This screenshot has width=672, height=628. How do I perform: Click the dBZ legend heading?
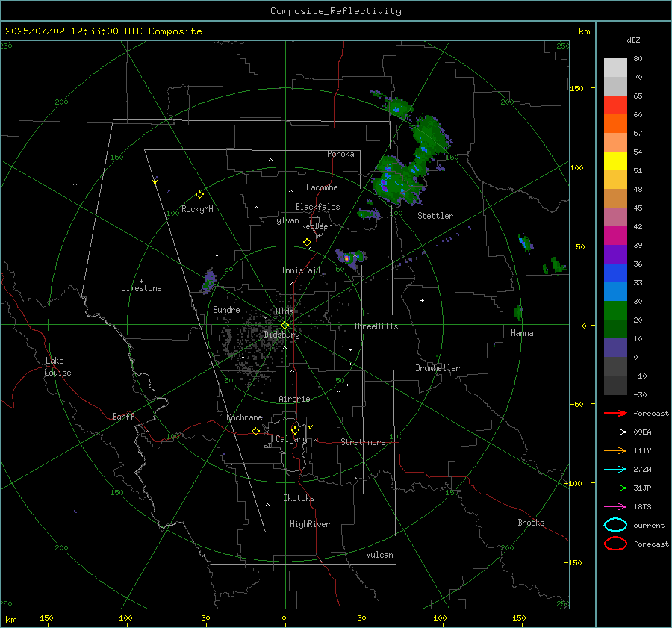point(633,40)
